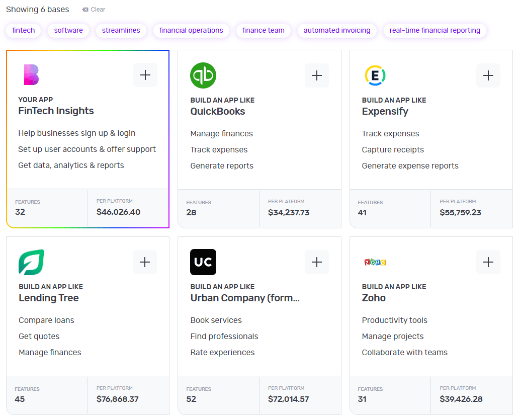The height and width of the screenshot is (420, 521).
Task: Open the QuickBooks card title
Action: (218, 111)
